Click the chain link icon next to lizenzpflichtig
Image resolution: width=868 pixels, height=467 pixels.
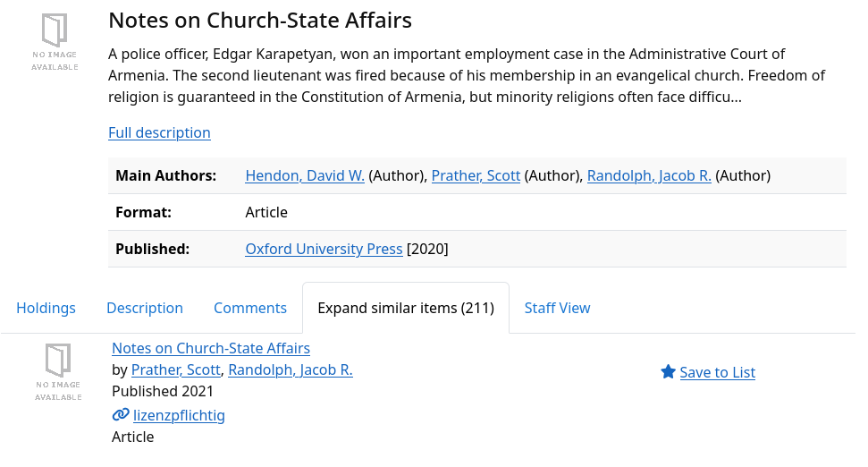click(121, 415)
